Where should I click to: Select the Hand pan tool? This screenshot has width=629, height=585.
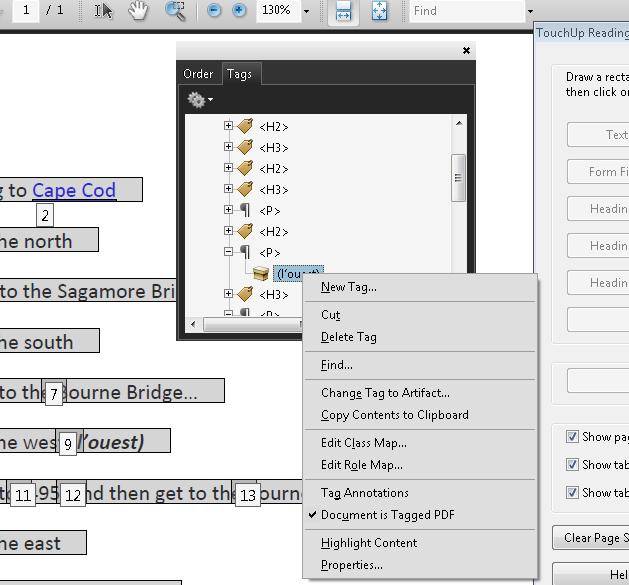pos(139,11)
